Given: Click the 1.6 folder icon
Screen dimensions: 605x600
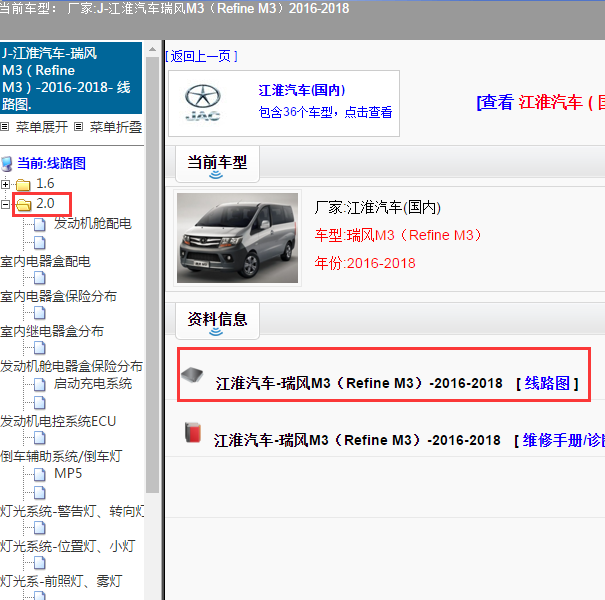Looking at the screenshot, I should click(x=23, y=184).
